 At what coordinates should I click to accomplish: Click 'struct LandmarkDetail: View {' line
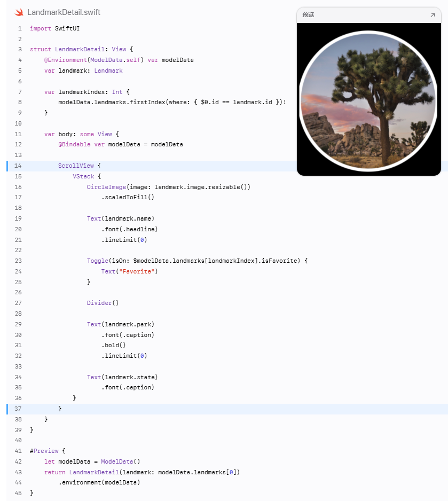point(81,49)
